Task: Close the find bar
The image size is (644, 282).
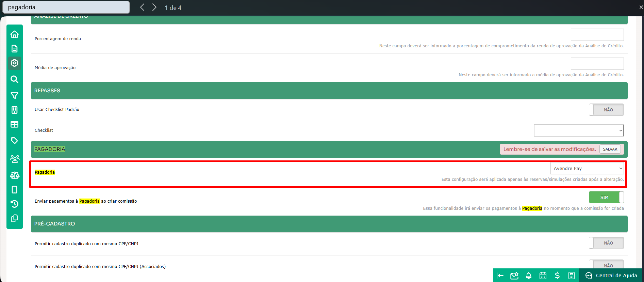Action: [x=641, y=7]
